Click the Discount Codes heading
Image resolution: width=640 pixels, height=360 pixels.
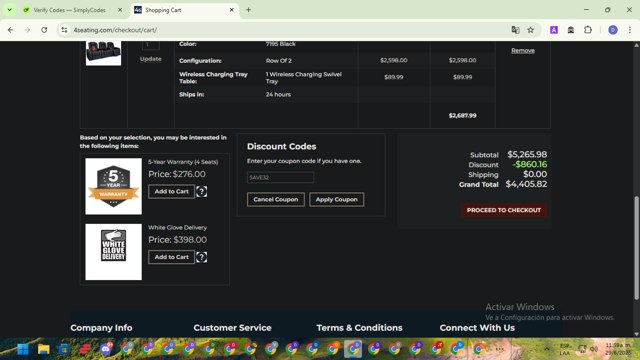[282, 147]
